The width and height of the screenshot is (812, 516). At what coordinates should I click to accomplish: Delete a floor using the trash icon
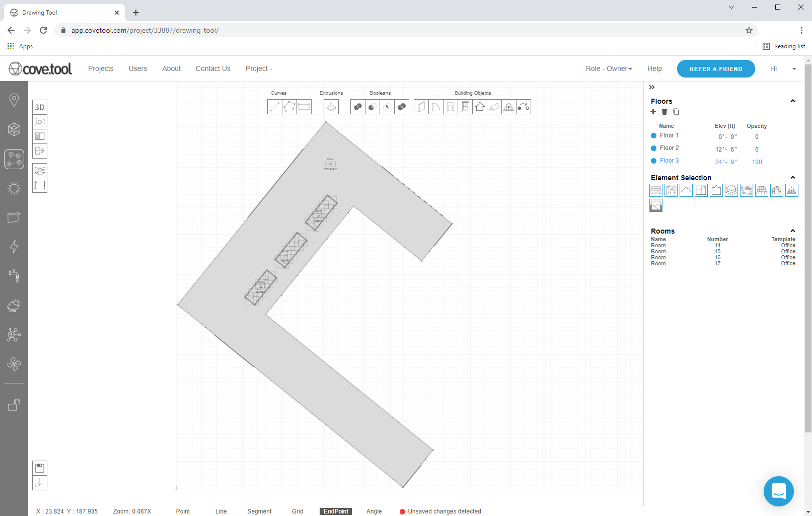click(x=665, y=112)
